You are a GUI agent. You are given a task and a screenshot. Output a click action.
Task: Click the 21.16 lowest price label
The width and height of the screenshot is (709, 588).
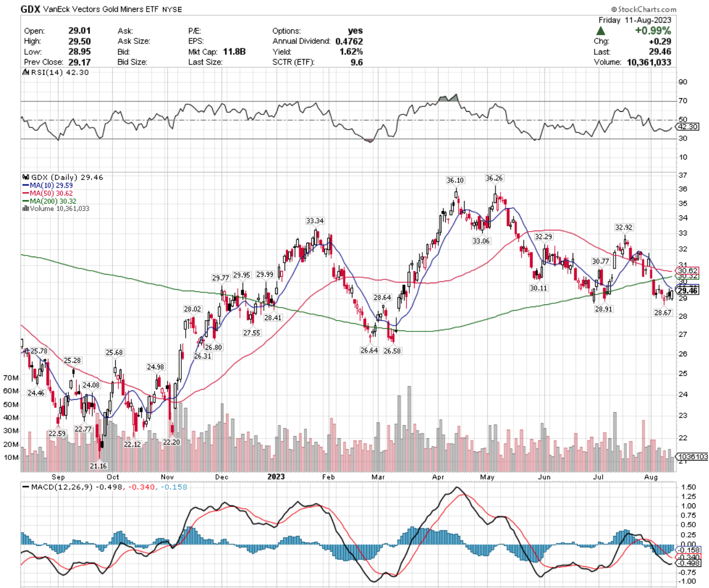coord(98,466)
